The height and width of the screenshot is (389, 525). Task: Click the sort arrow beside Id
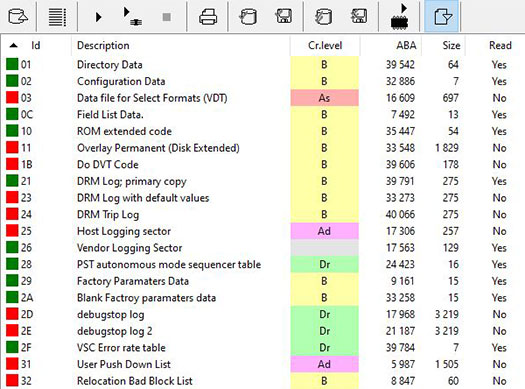click(x=13, y=45)
